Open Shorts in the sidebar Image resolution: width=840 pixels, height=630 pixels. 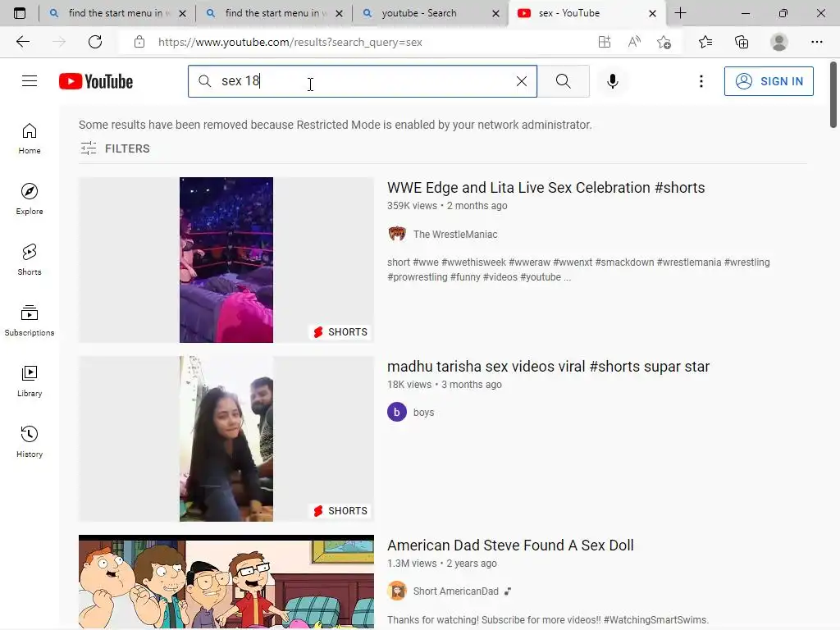pos(30,260)
